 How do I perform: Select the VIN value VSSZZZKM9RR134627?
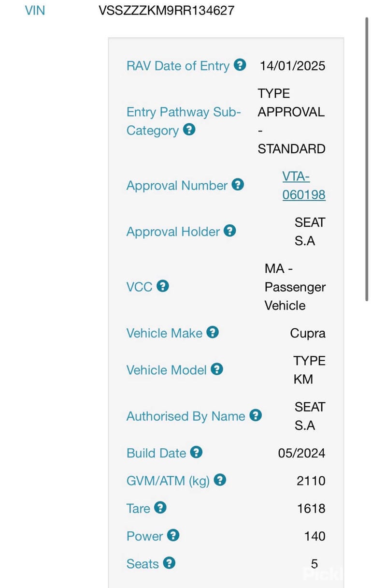[167, 10]
